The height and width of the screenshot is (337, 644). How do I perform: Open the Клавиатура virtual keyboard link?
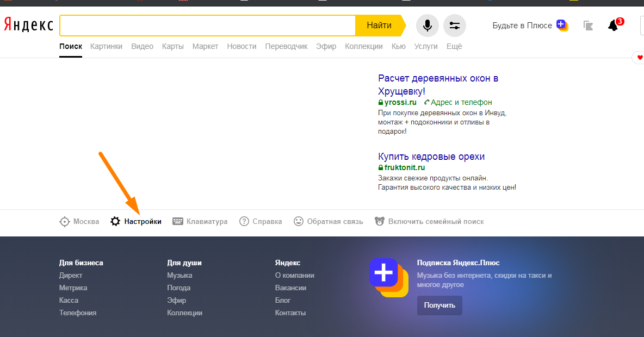(x=207, y=221)
